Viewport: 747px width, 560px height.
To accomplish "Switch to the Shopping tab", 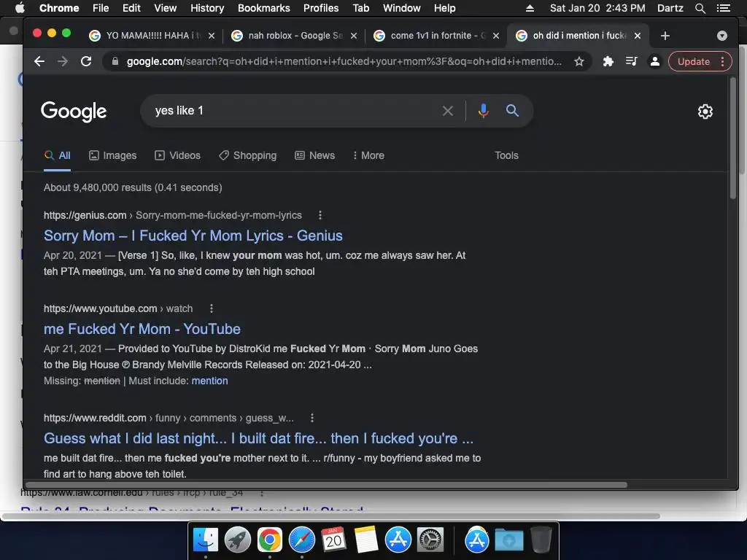I will [248, 156].
